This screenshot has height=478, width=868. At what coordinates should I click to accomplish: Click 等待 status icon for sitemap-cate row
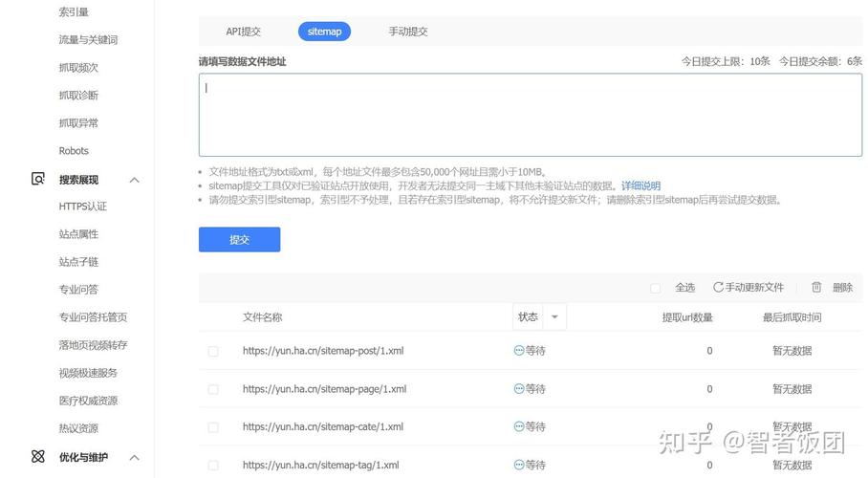click(x=519, y=427)
